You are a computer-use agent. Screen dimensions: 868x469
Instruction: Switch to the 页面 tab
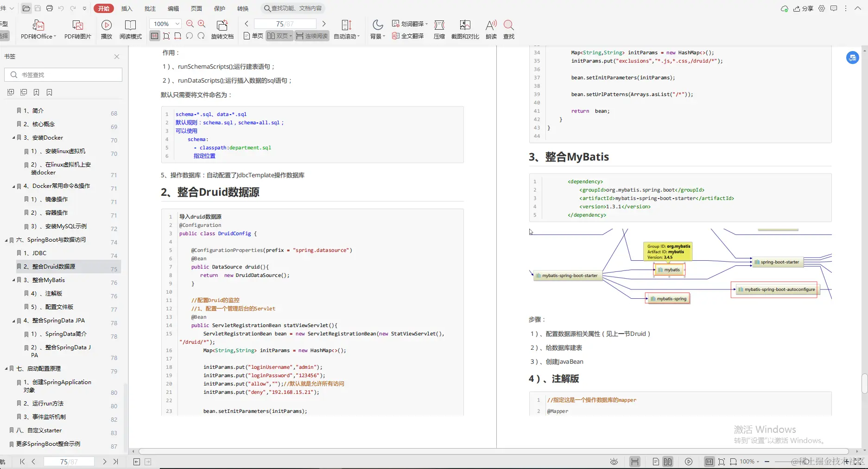[x=196, y=8]
